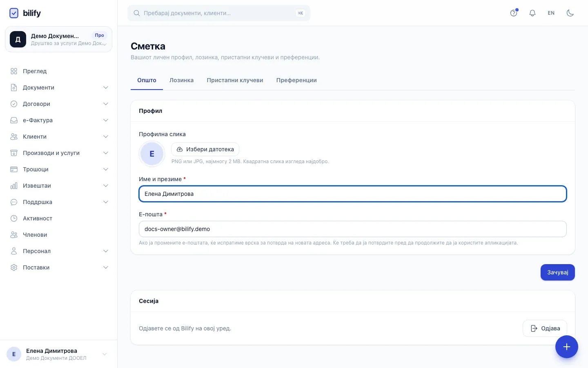Focus the Е-пошта email field
The height and width of the screenshot is (368, 588).
tap(353, 229)
